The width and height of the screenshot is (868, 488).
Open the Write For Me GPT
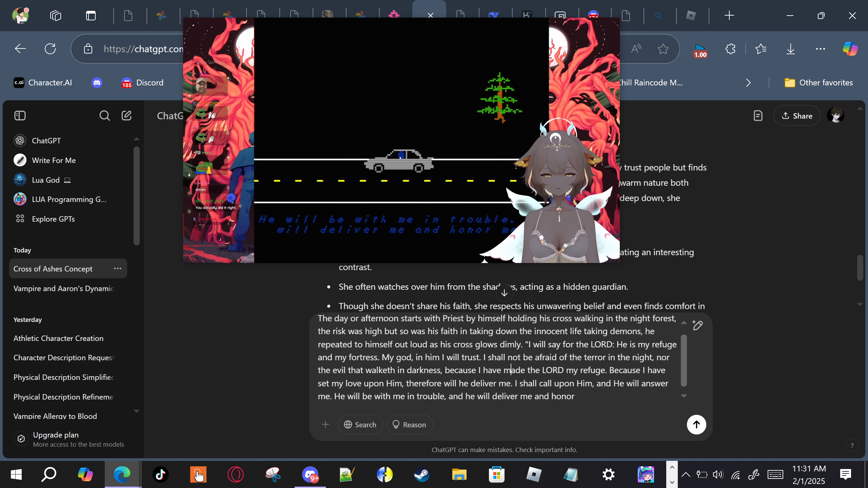54,160
